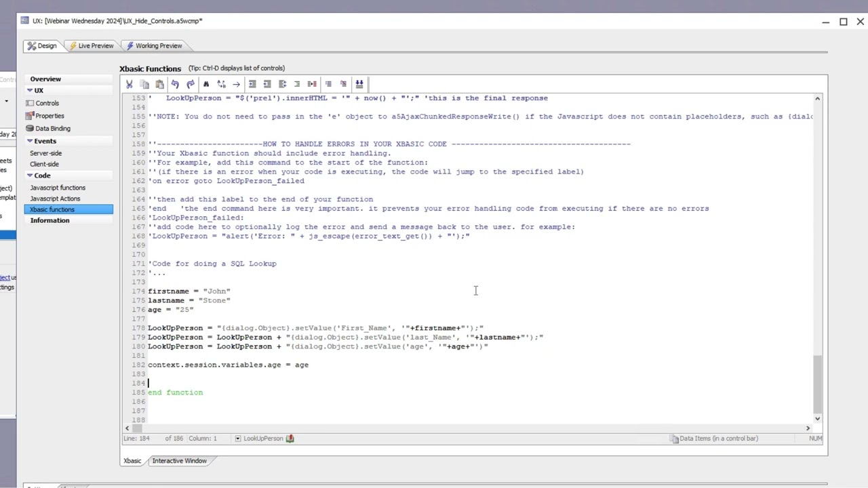Click the Paste clipboard icon
Viewport: 868px width, 488px height.
coord(159,84)
